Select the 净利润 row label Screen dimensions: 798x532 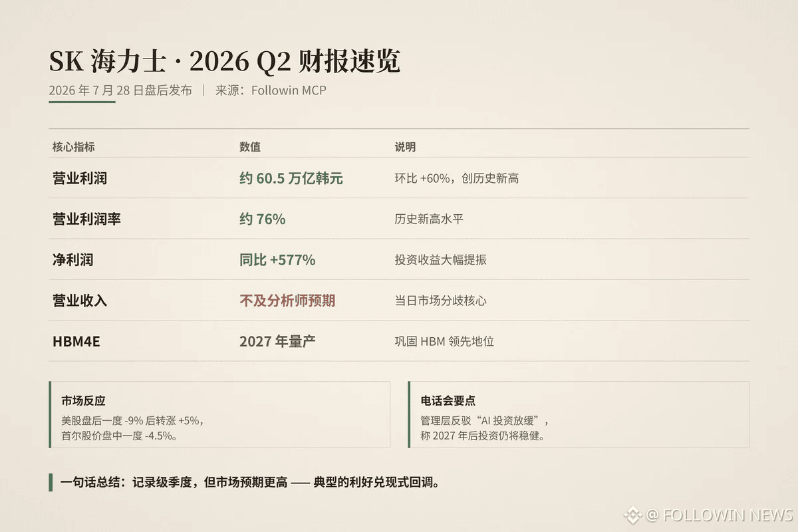[72, 260]
